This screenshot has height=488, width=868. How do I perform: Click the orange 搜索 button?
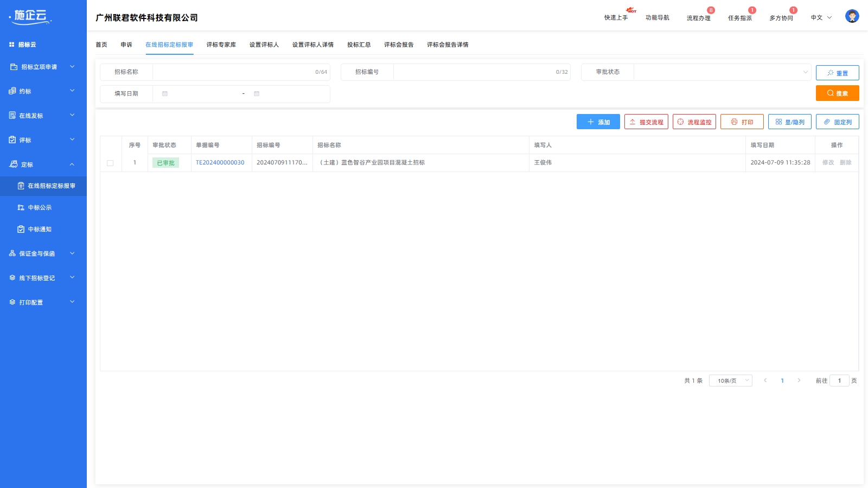click(x=837, y=93)
